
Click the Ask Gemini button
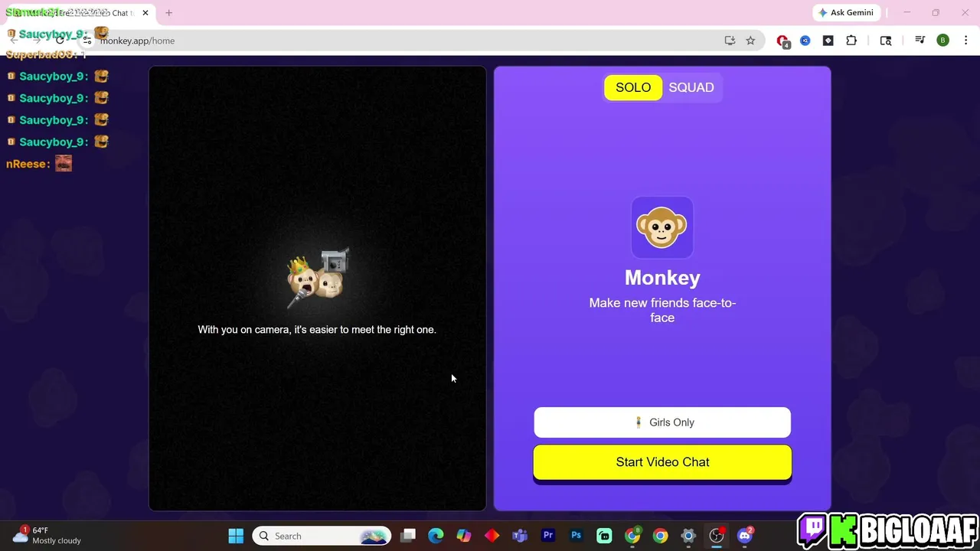point(847,12)
